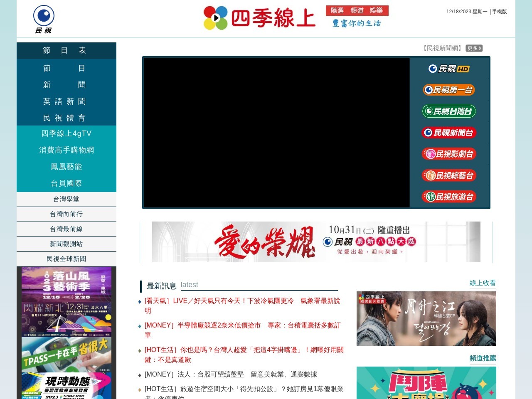This screenshot has height=399, width=532.
Task: Select 節目表 in the sidebar
Action: tap(64, 50)
